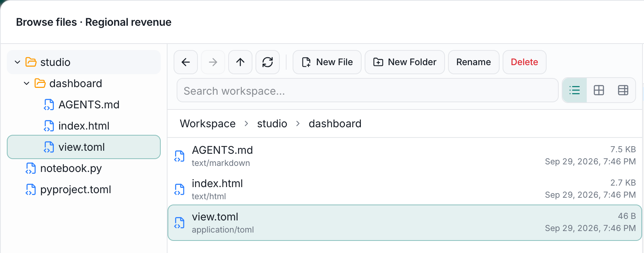The width and height of the screenshot is (644, 253).
Task: Click the studio folder icon in tree
Action: (x=31, y=62)
